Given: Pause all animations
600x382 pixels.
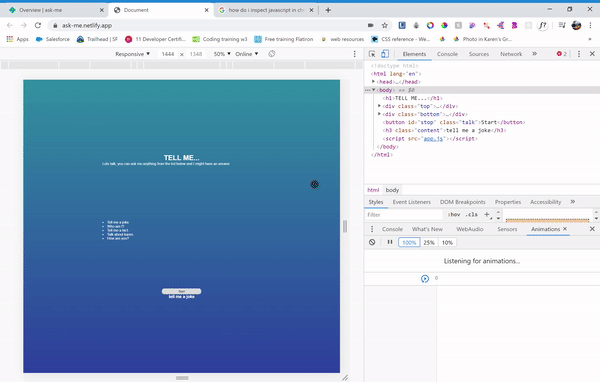Looking at the screenshot, I should [390, 242].
